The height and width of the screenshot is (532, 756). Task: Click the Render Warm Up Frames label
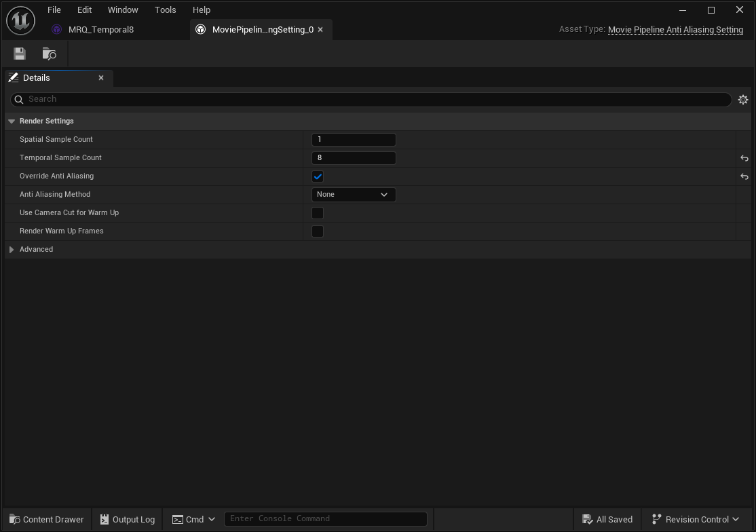(x=61, y=231)
